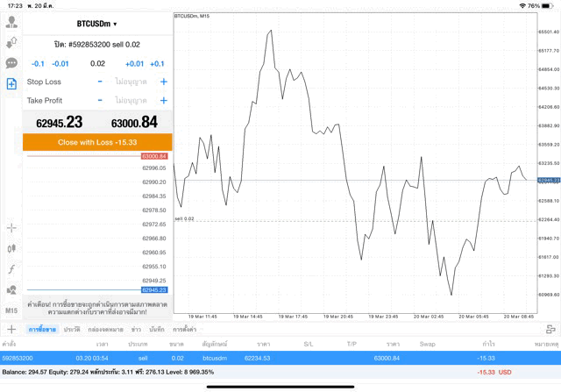
Task: Expand the BTCUSDm symbol dropdown
Action: [x=97, y=24]
